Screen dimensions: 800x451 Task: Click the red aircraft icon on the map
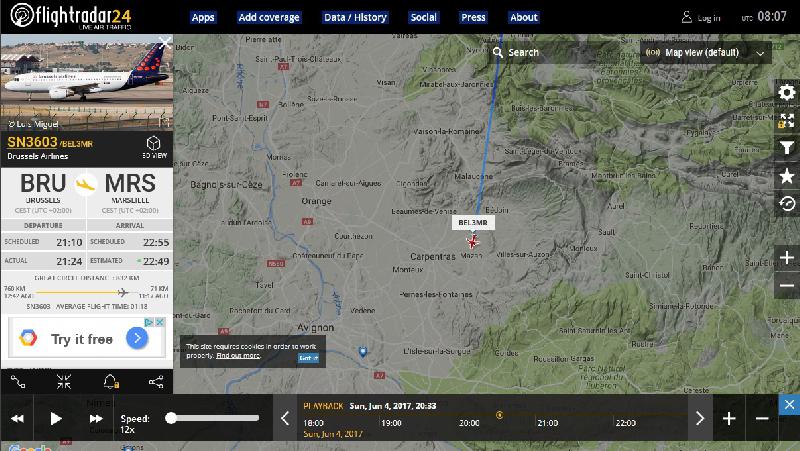473,241
